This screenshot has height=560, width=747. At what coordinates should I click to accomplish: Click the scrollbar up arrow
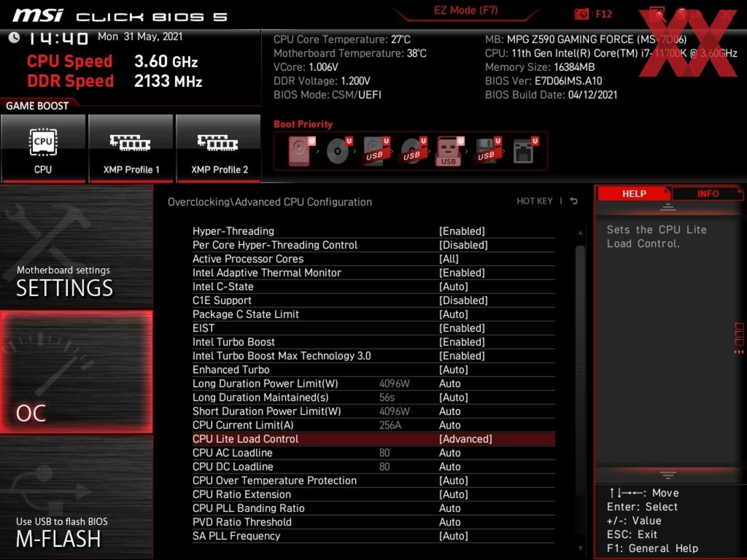tap(580, 233)
